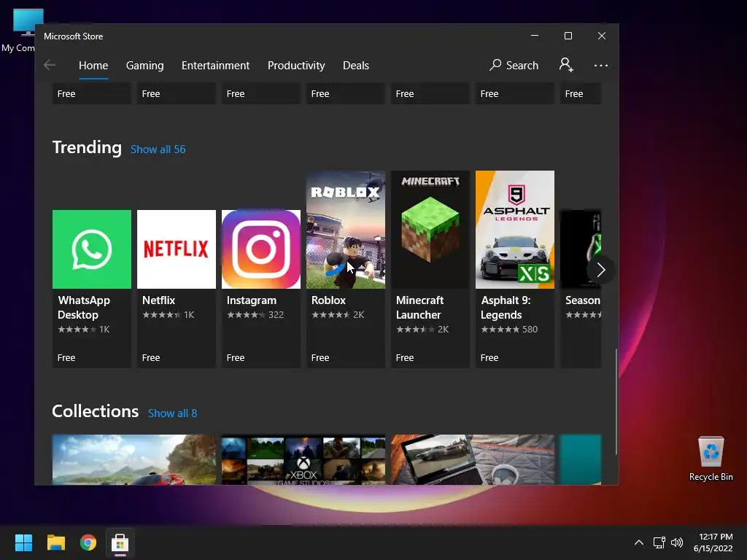747x560 pixels.
Task: Click the Free label under Roblox
Action: coord(320,357)
